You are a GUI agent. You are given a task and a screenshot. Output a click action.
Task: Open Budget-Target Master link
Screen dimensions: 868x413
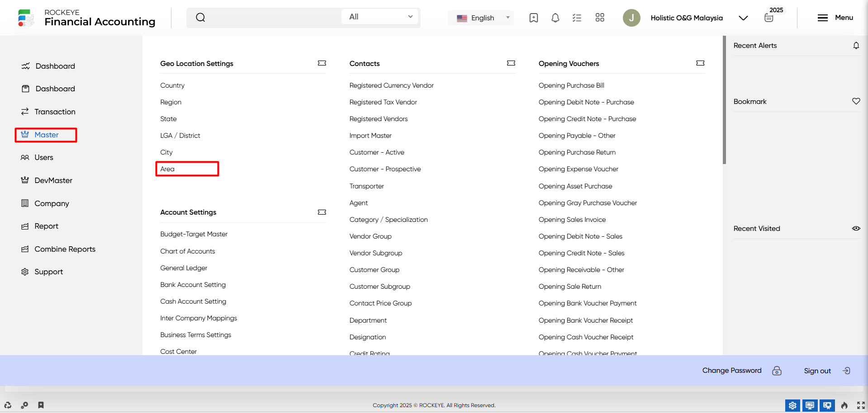coord(194,234)
